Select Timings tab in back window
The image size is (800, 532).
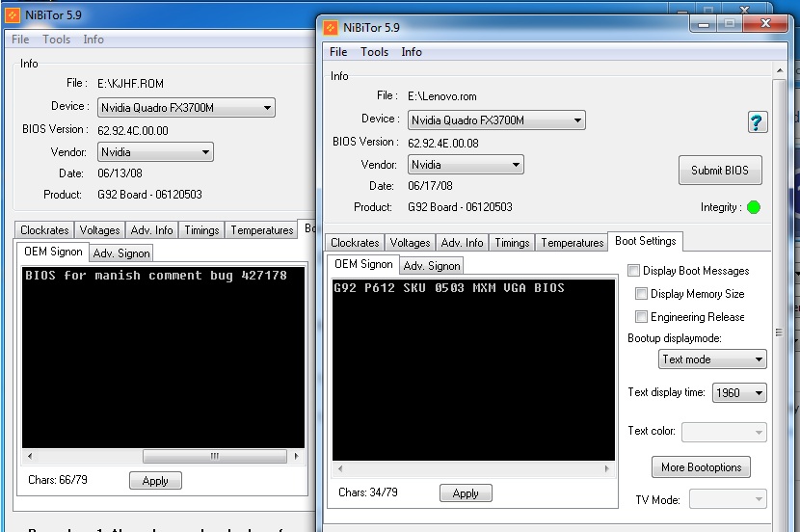pyautogui.click(x=201, y=230)
